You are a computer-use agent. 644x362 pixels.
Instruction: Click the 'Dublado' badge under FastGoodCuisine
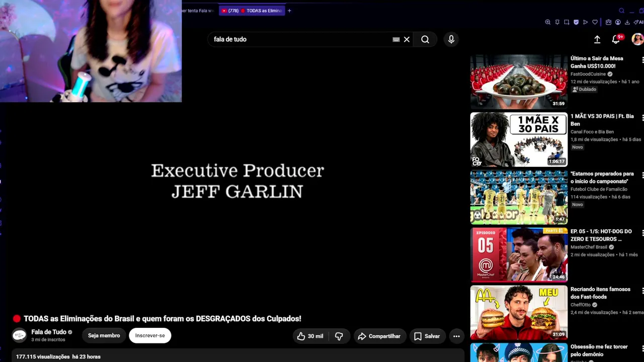pos(584,89)
